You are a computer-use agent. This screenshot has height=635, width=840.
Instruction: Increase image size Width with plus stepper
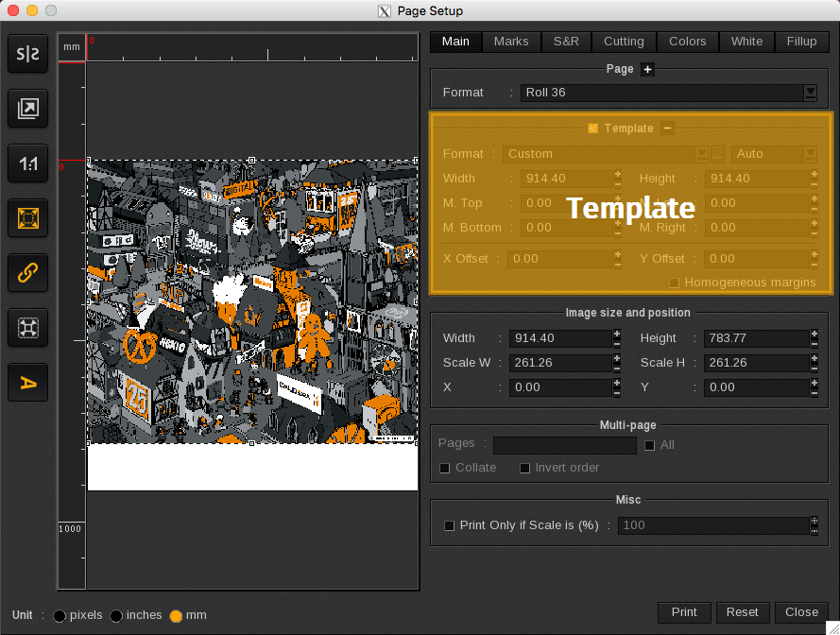(617, 334)
